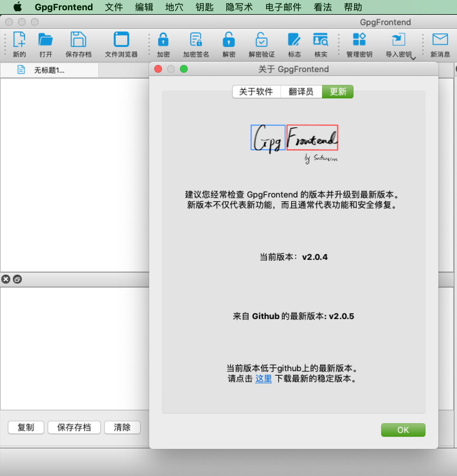Open a file using 打开 folder icon
The image size is (457, 476).
46,44
